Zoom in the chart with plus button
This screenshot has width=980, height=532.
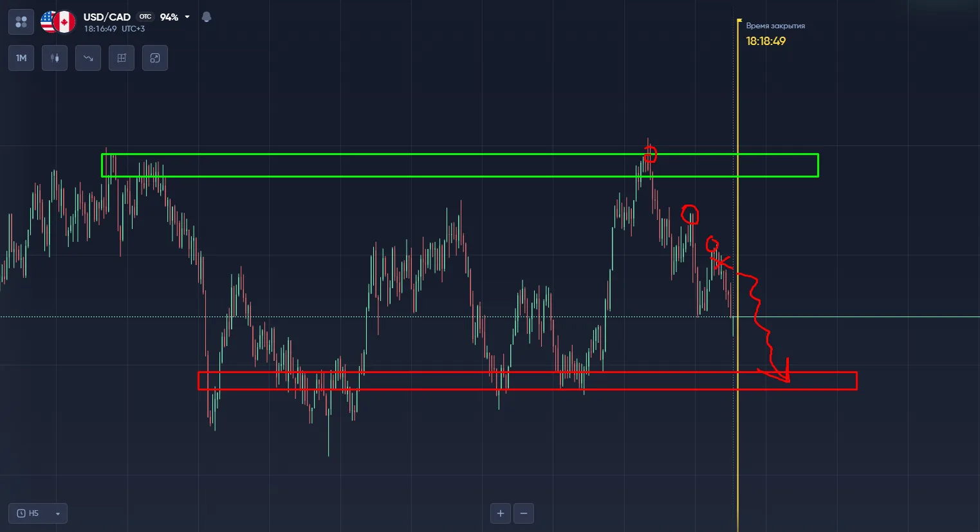click(x=501, y=513)
